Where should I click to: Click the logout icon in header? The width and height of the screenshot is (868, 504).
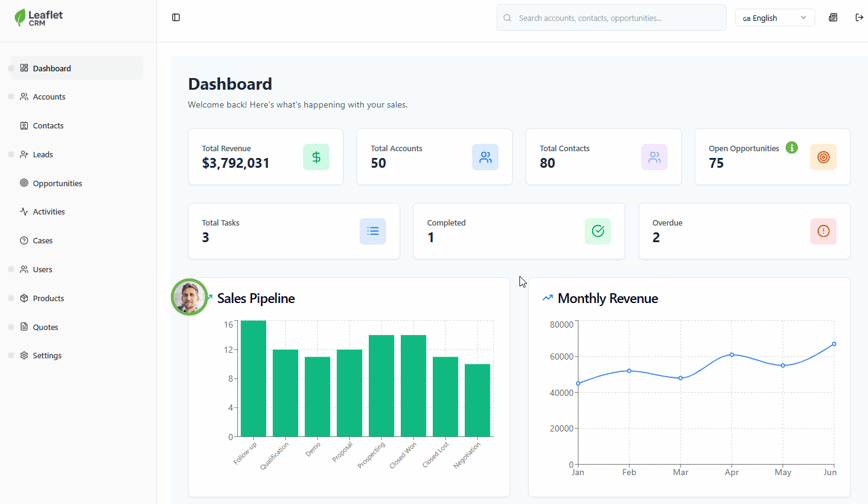(x=859, y=17)
